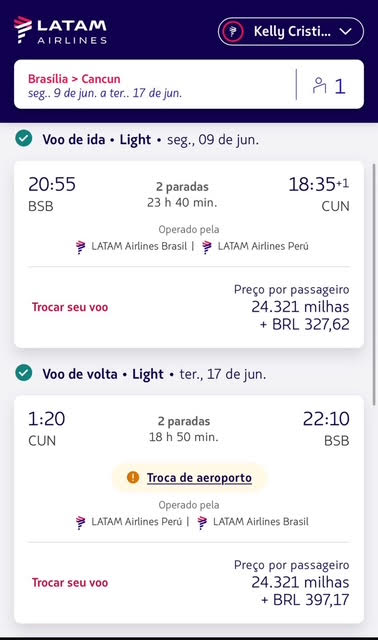The image size is (378, 640).
Task: Expand the 2 paradas details for 23 h 40 min flight
Action: 182,187
